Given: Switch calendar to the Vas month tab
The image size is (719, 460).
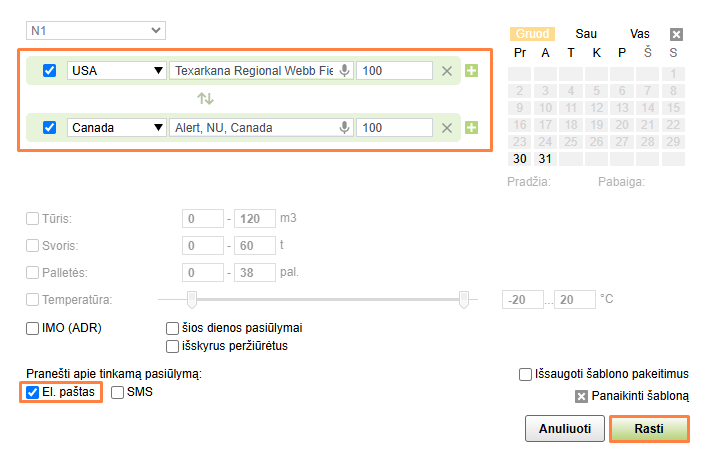Looking at the screenshot, I should 640,34.
